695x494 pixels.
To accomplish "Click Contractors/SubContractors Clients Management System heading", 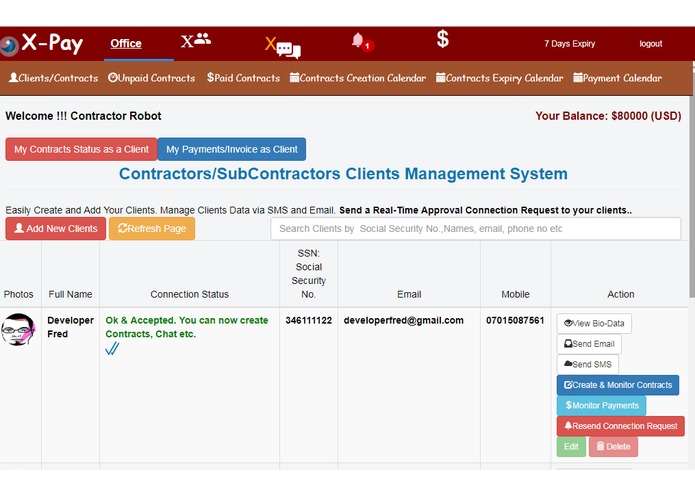I will click(343, 174).
